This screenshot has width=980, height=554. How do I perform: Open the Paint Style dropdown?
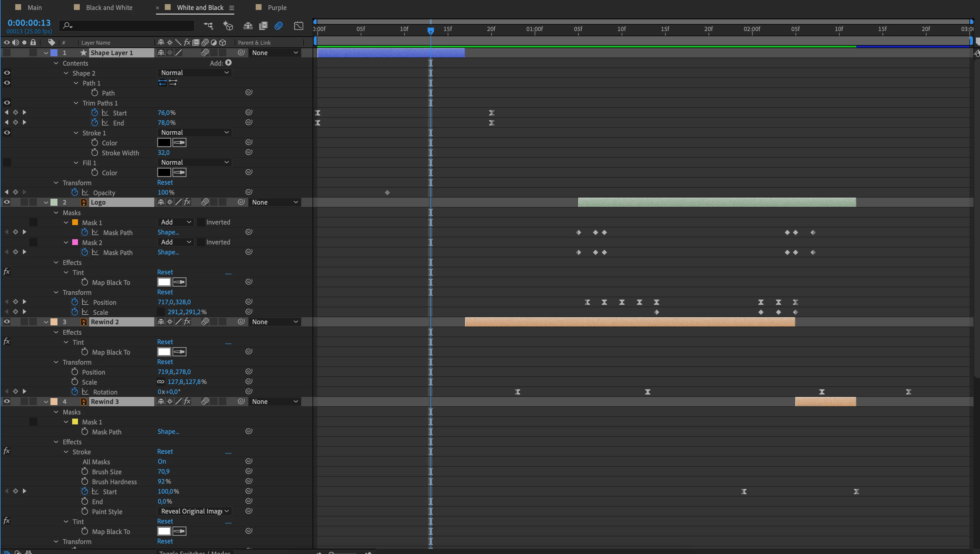click(194, 511)
